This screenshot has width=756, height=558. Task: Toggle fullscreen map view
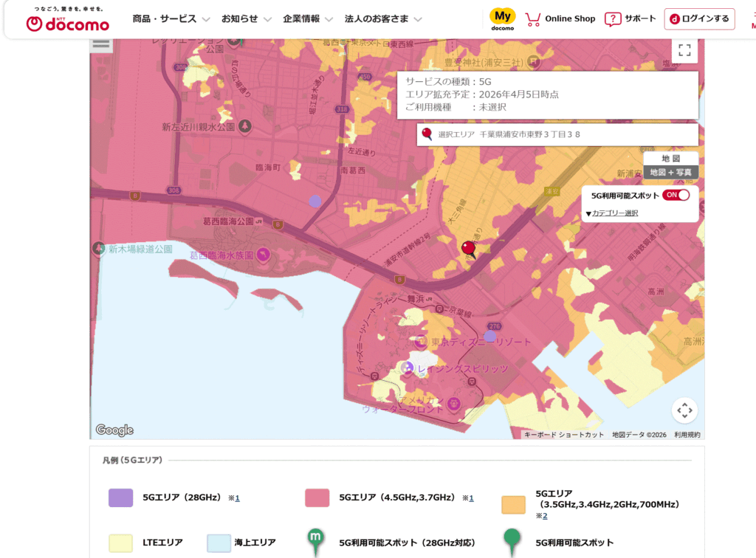click(x=684, y=50)
